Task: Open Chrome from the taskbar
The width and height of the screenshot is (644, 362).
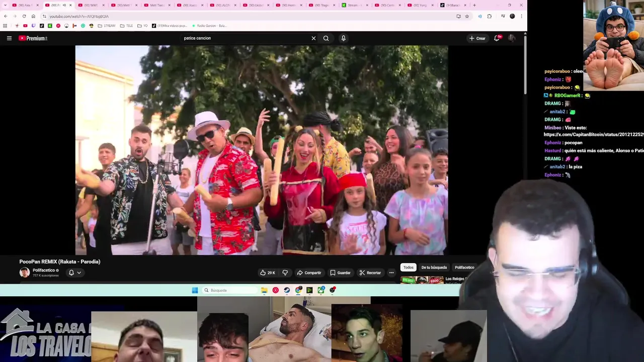Action: click(298, 290)
